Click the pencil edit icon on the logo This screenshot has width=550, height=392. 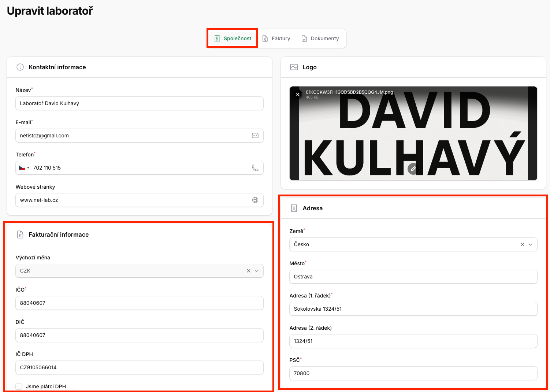pos(413,169)
